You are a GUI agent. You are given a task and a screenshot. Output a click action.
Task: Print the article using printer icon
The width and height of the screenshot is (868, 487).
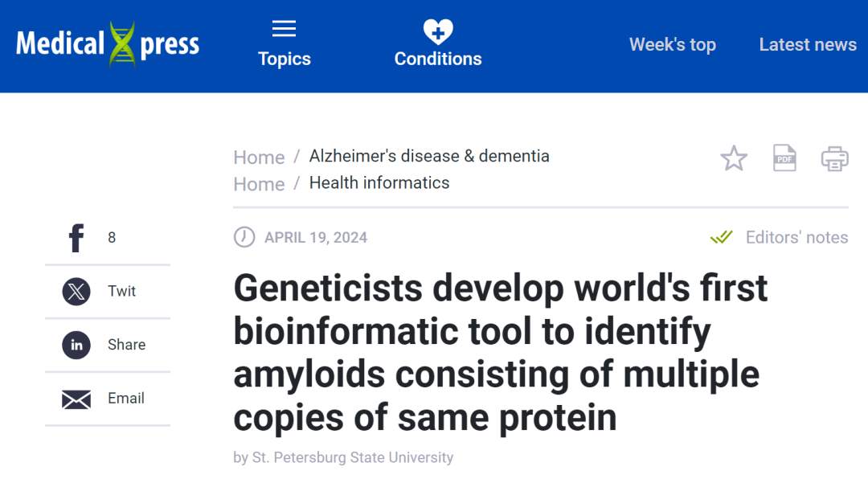pos(834,158)
